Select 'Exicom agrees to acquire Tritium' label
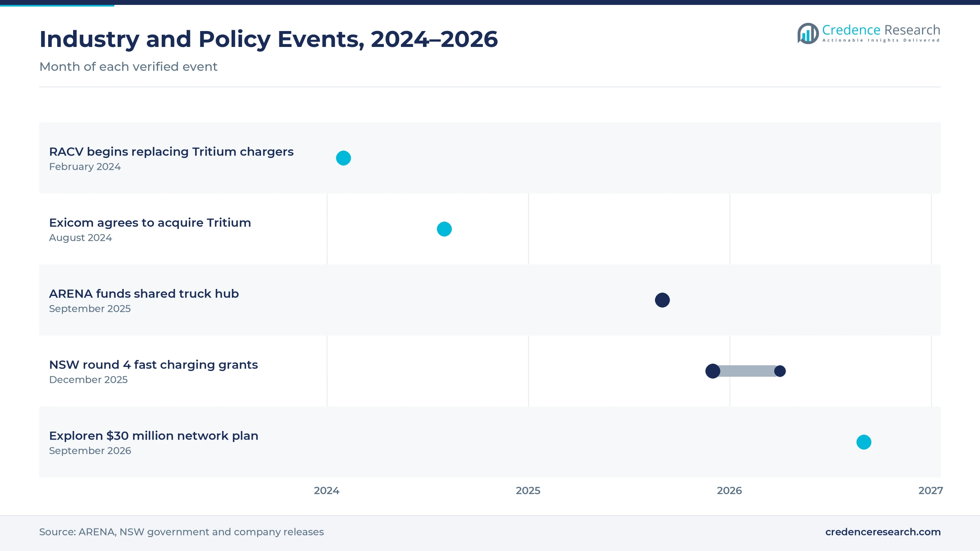The height and width of the screenshot is (551, 980). pos(150,222)
